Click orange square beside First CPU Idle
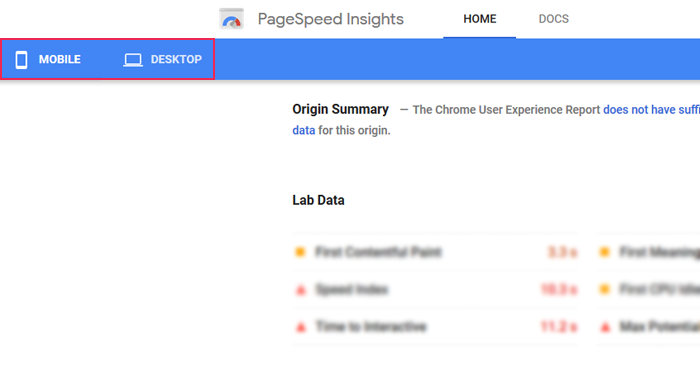Viewport: 700px width, 374px height. (x=605, y=290)
